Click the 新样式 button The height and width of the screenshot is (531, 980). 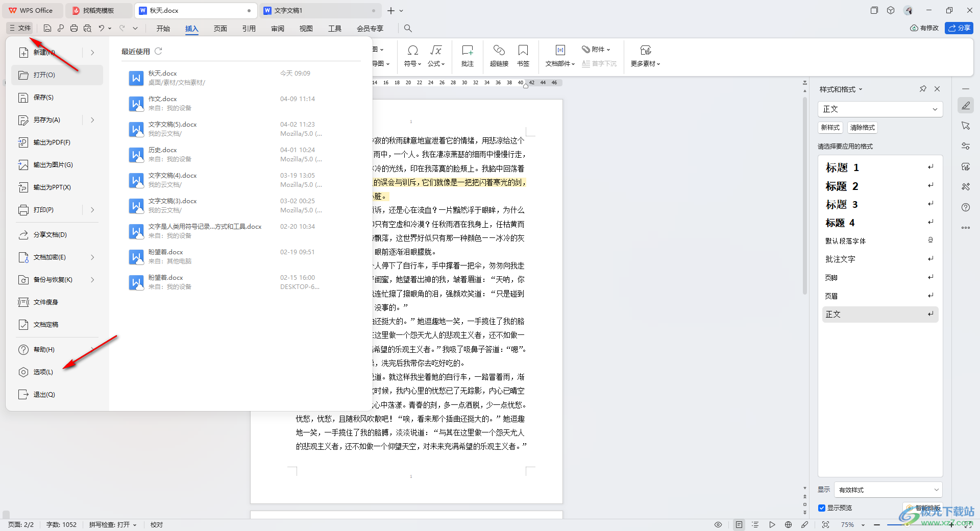pos(830,128)
